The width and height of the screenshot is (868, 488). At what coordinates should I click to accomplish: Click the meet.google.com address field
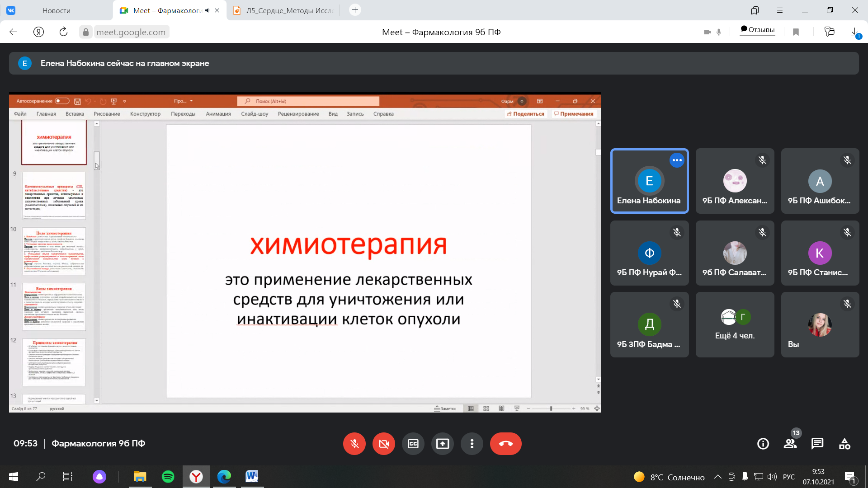pyautogui.click(x=131, y=32)
